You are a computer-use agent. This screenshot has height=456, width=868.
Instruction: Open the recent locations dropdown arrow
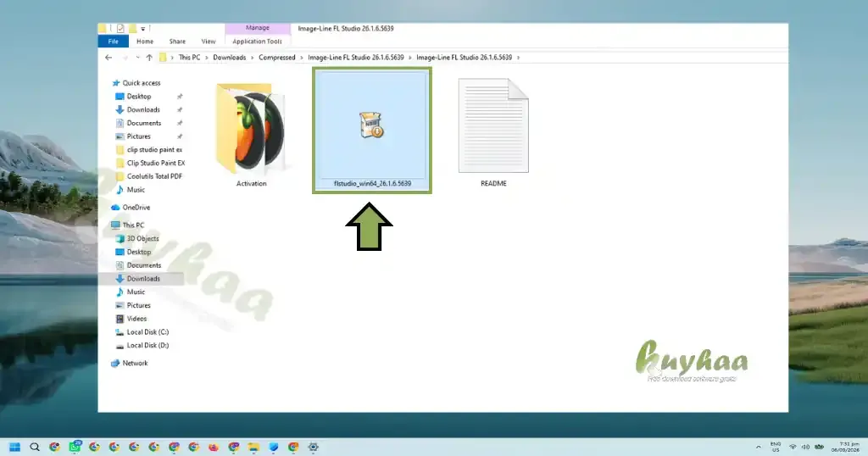(137, 58)
